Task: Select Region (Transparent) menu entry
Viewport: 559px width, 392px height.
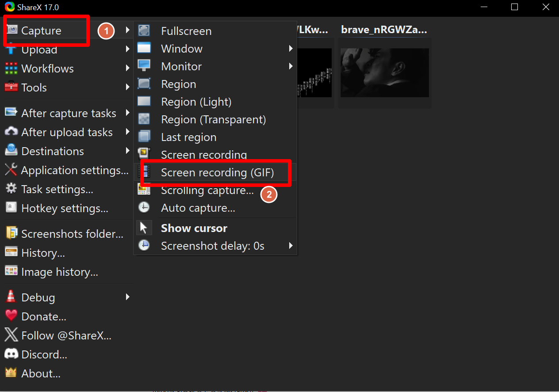Action: pyautogui.click(x=215, y=119)
